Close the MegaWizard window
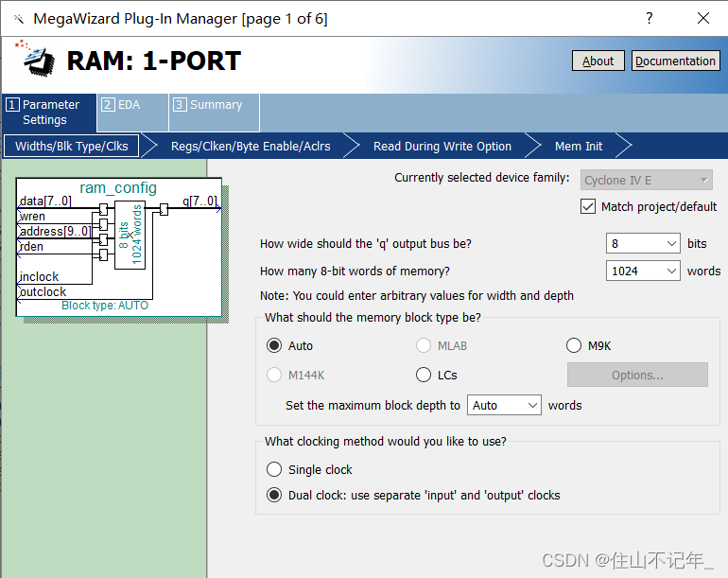This screenshot has height=578, width=728. (702, 18)
